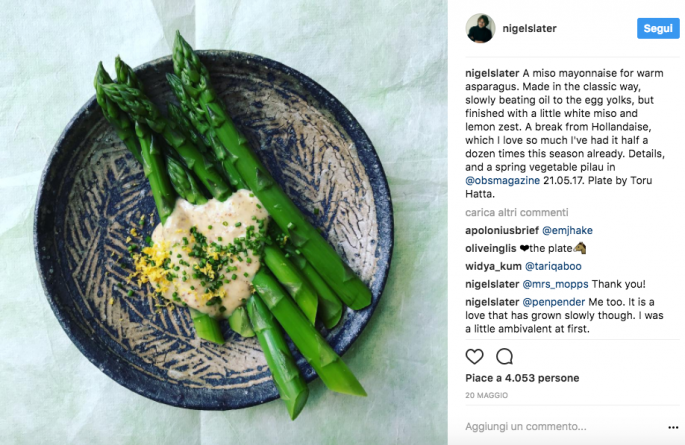This screenshot has height=445, width=685.
Task: Open the three-dots more options menu
Action: tap(673, 427)
